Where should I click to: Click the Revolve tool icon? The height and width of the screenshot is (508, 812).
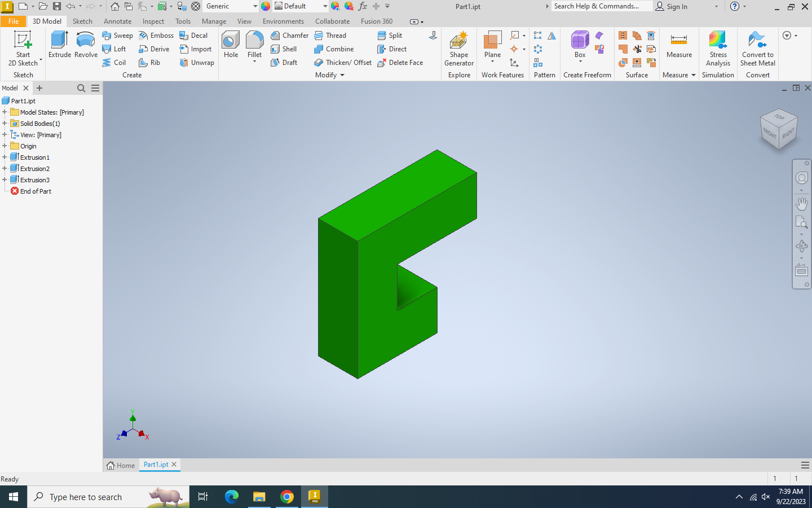86,45
